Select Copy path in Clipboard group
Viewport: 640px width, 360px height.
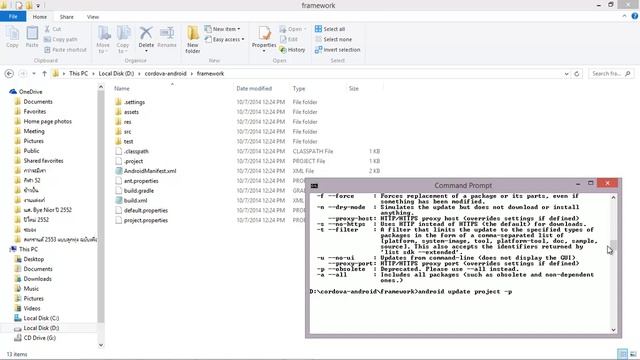pyautogui.click(x=60, y=39)
